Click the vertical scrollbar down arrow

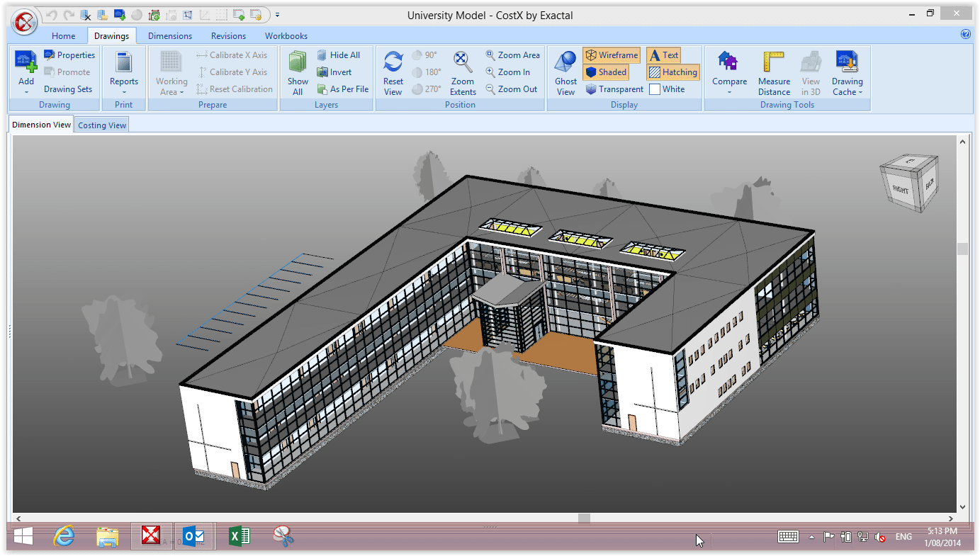(x=962, y=507)
